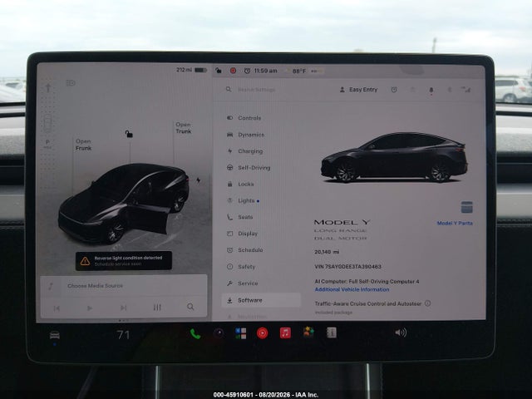Screen dimensions: 532x399
Task: Open the Phone app in the dock
Action: [195, 333]
